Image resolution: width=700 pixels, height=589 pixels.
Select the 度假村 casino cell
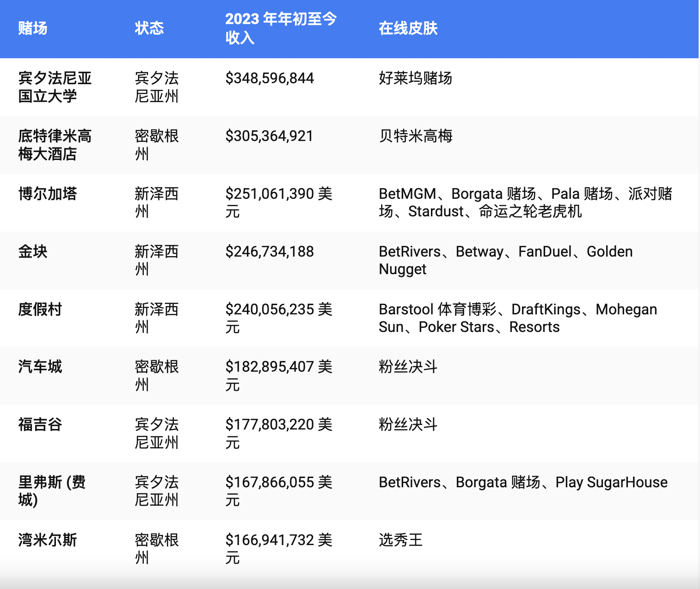40,309
